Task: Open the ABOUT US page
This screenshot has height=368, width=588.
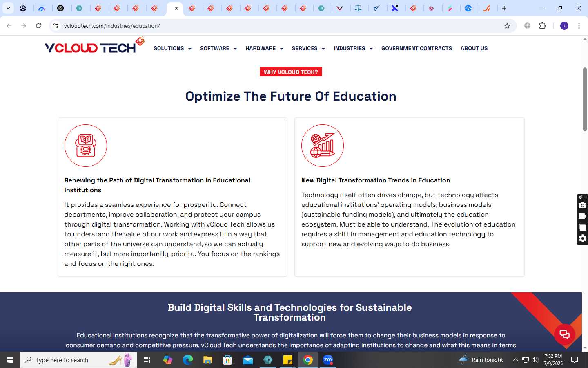Action: [474, 48]
